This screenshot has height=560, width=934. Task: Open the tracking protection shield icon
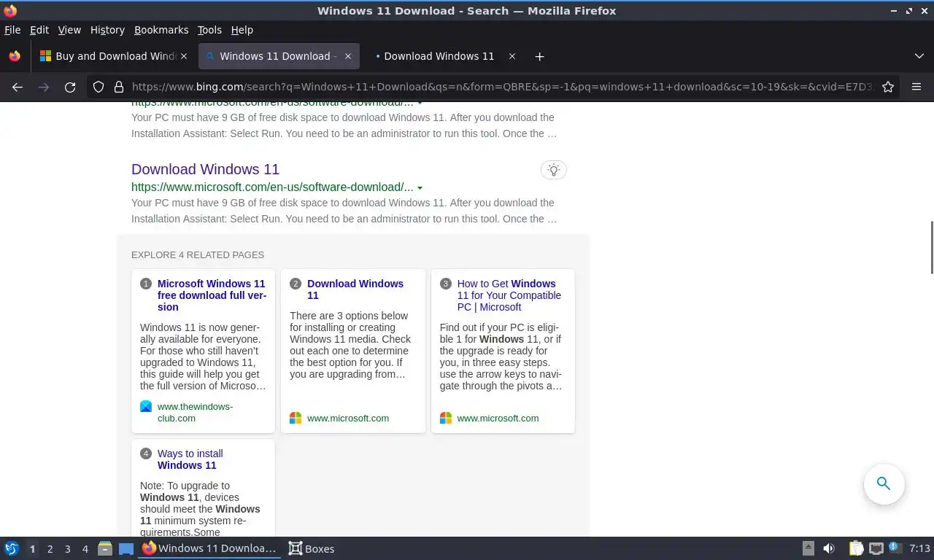coord(99,87)
